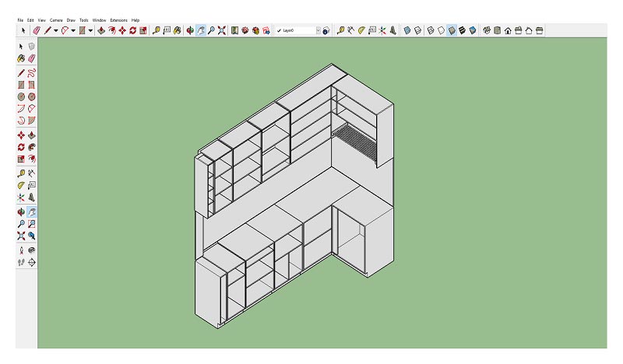This screenshot has height=364, width=623.
Task: Click the Send to LayOut icon
Action: [x=266, y=30]
